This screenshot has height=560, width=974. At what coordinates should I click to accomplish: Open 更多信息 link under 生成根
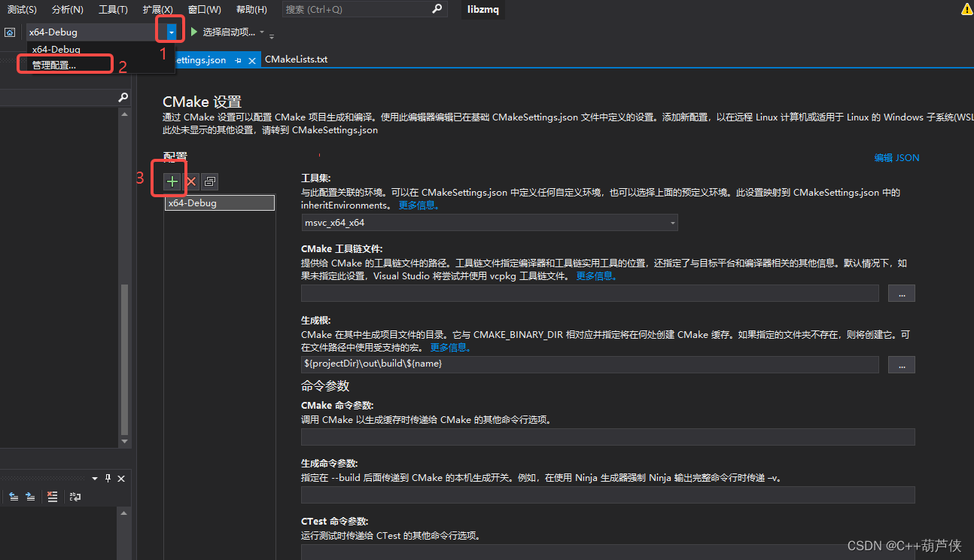click(451, 348)
